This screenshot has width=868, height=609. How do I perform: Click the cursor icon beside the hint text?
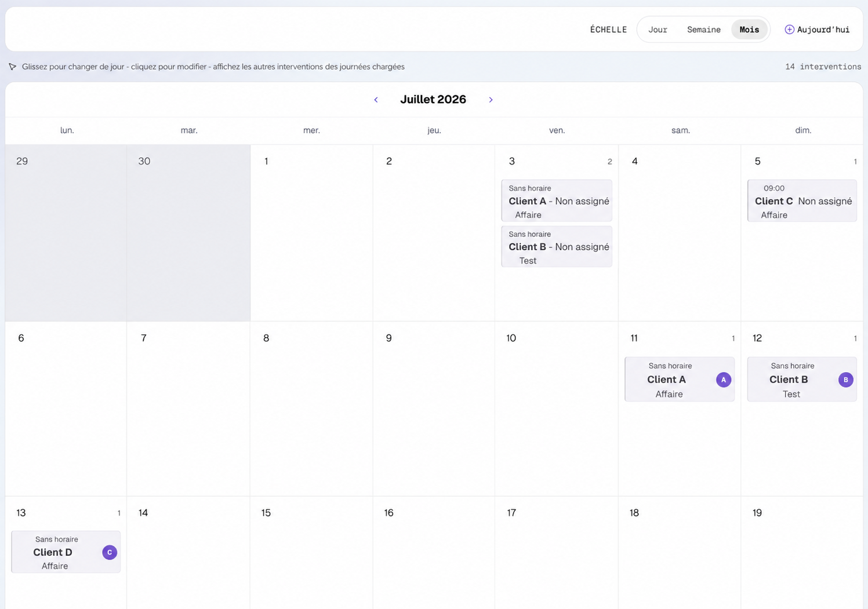tap(12, 67)
